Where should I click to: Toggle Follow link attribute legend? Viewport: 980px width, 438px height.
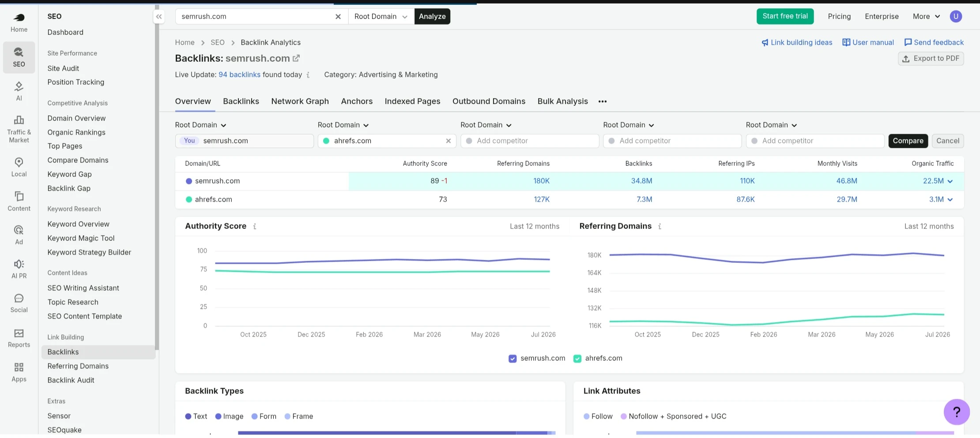[598, 416]
